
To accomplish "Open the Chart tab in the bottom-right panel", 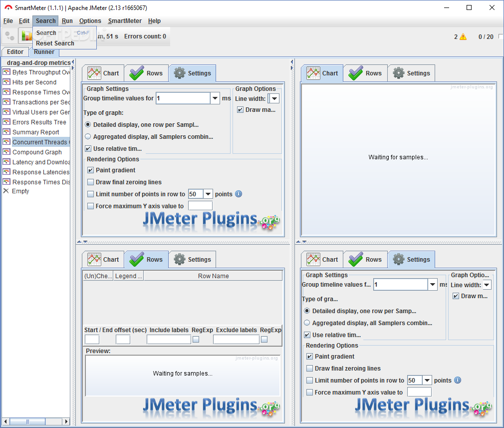I will tap(322, 259).
